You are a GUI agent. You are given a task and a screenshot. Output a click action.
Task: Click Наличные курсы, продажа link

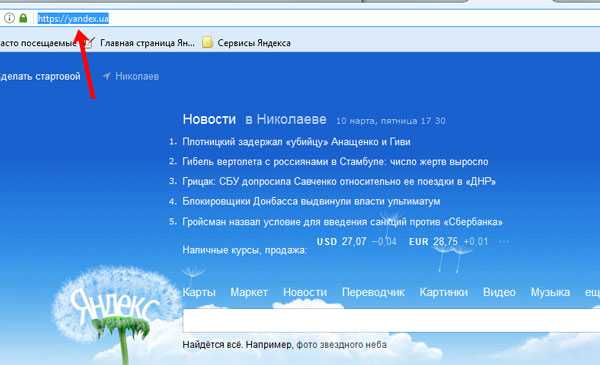click(244, 251)
